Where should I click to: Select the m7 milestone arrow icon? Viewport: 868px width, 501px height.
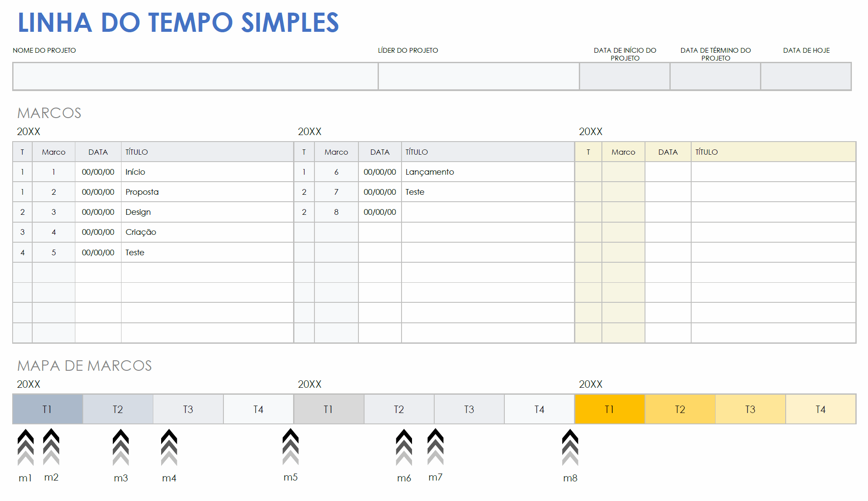point(436,447)
